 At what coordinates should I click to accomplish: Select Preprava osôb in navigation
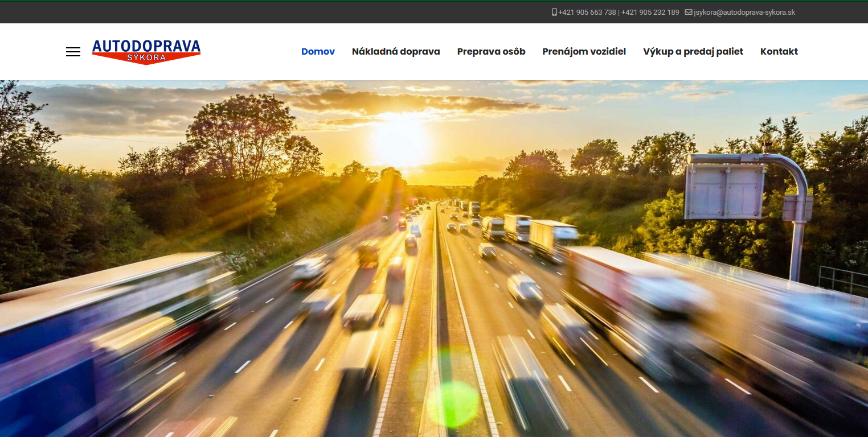click(x=491, y=51)
